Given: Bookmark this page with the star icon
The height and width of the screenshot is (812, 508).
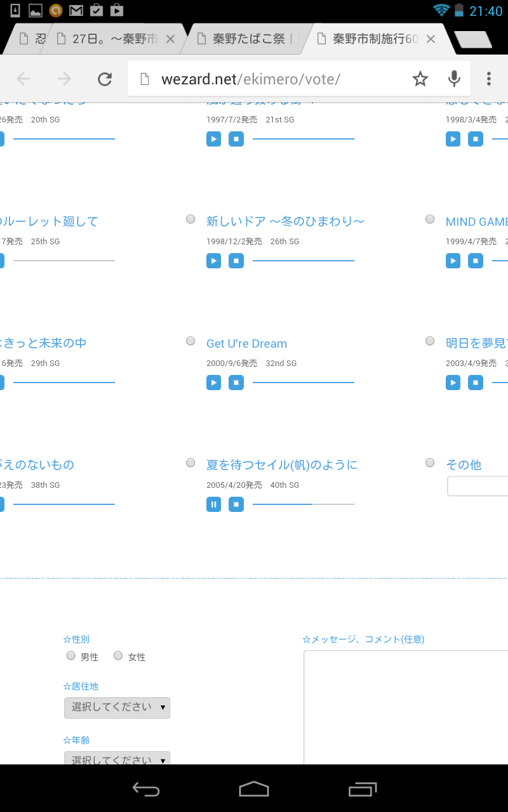Looking at the screenshot, I should click(420, 79).
